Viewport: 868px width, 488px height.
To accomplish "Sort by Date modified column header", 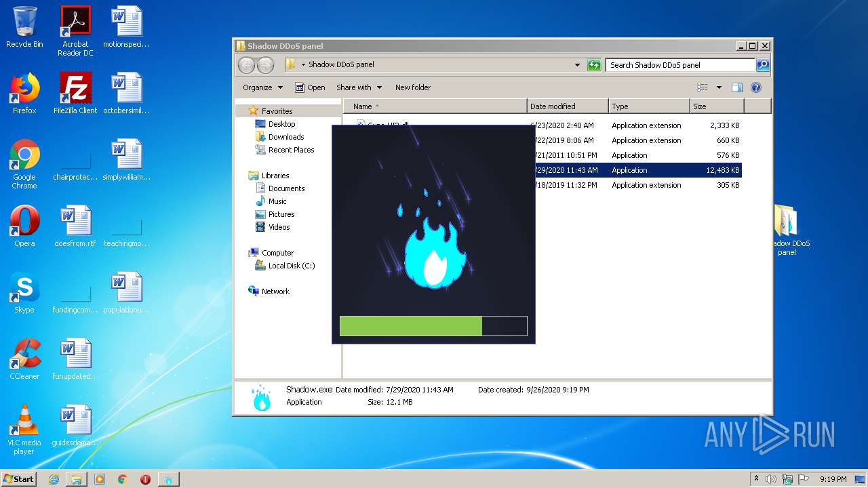I will click(x=568, y=106).
